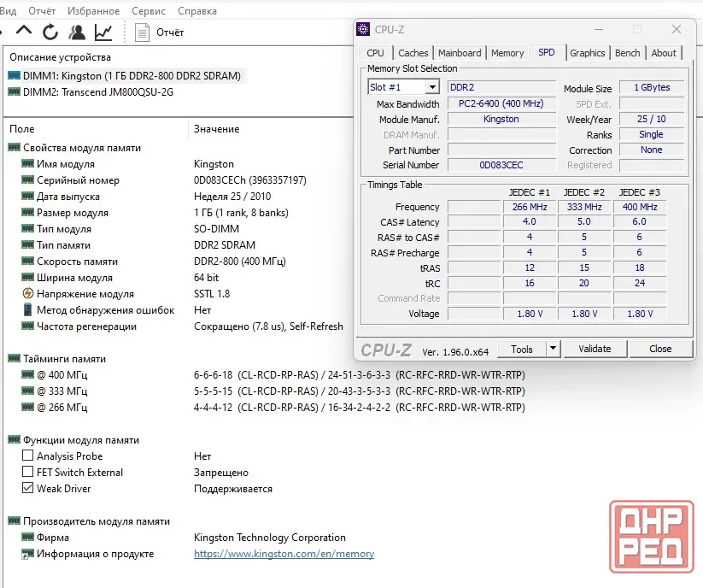Open the Отчёт menu in menu bar
This screenshot has height=588, width=703.
click(42, 11)
